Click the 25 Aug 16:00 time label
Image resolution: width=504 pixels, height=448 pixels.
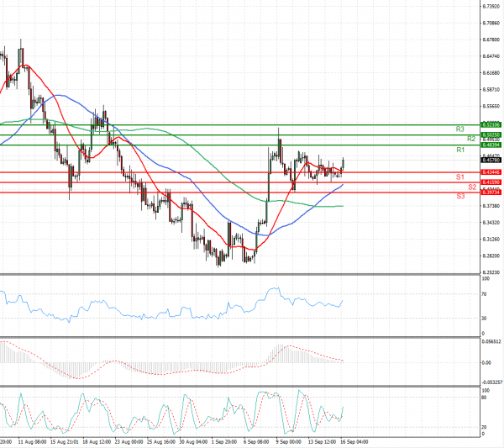(x=161, y=442)
